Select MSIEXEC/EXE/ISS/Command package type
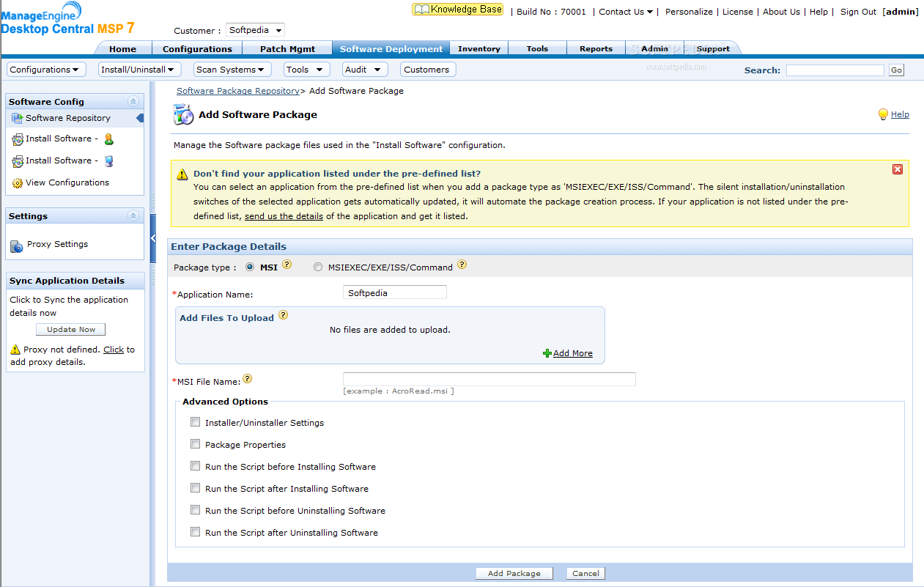This screenshot has width=924, height=587. pyautogui.click(x=318, y=267)
